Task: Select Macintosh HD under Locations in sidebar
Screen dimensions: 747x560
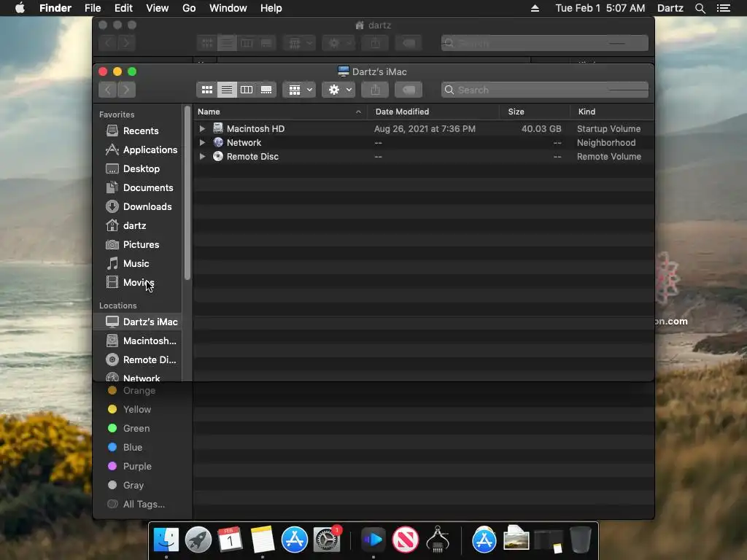Action: (x=138, y=341)
